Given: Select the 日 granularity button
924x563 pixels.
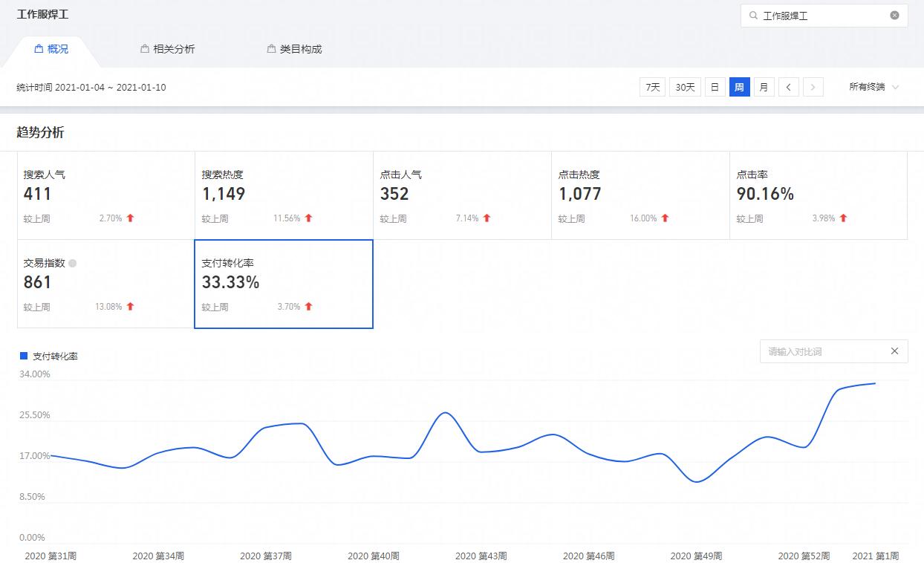Looking at the screenshot, I should tap(715, 87).
